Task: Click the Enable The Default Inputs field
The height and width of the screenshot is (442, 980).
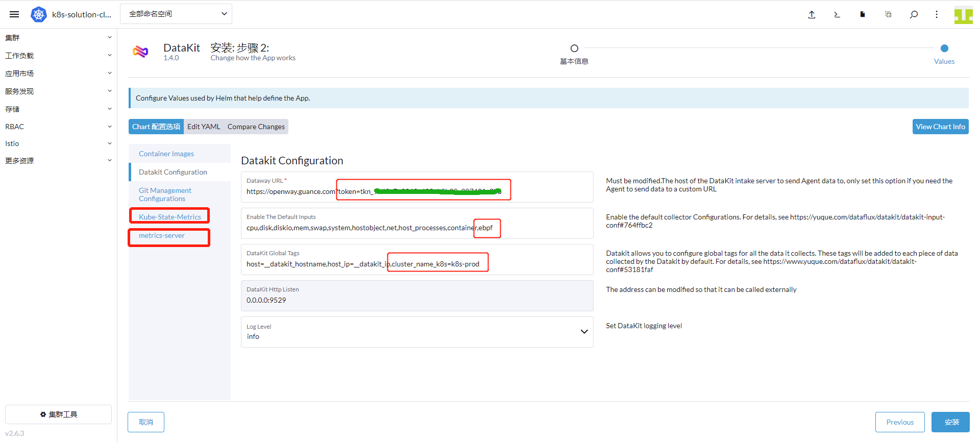Action: (417, 223)
